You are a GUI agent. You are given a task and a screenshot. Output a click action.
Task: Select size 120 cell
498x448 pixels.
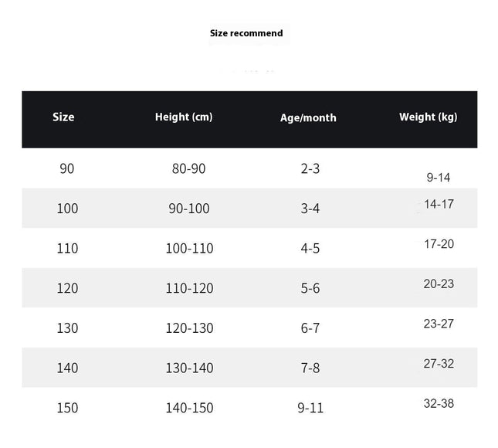click(67, 288)
